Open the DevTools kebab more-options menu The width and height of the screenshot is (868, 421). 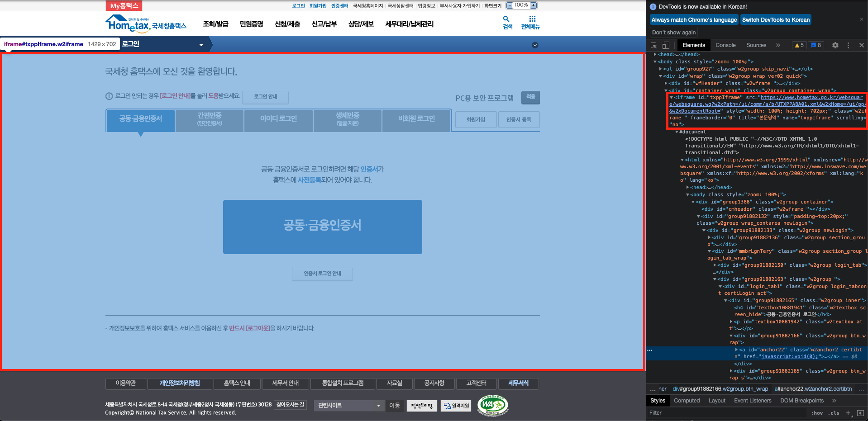848,45
